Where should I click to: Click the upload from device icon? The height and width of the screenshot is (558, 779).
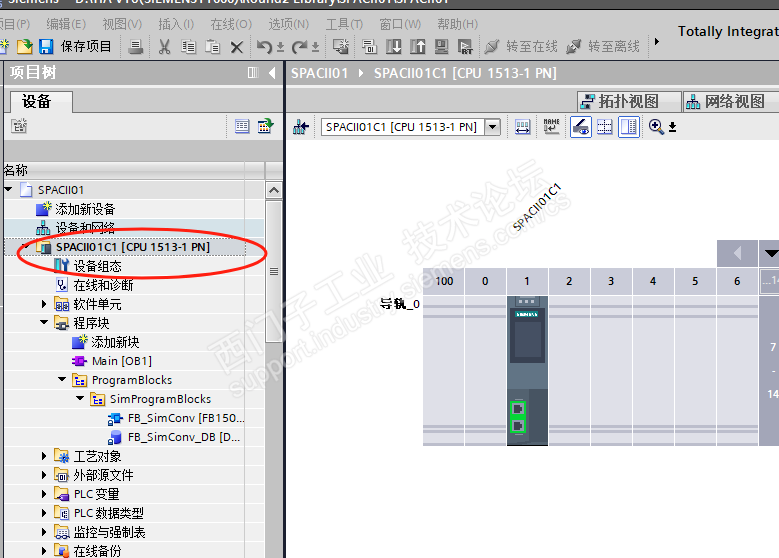(x=417, y=47)
